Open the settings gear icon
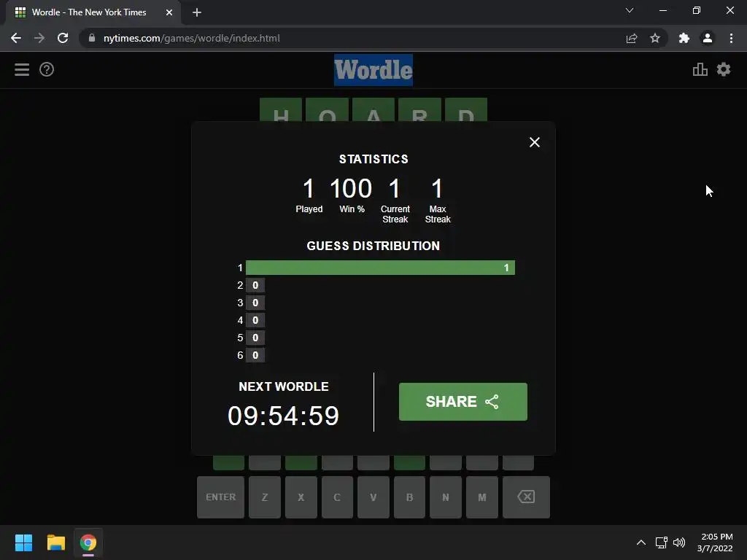This screenshot has height=560, width=747. coord(724,69)
